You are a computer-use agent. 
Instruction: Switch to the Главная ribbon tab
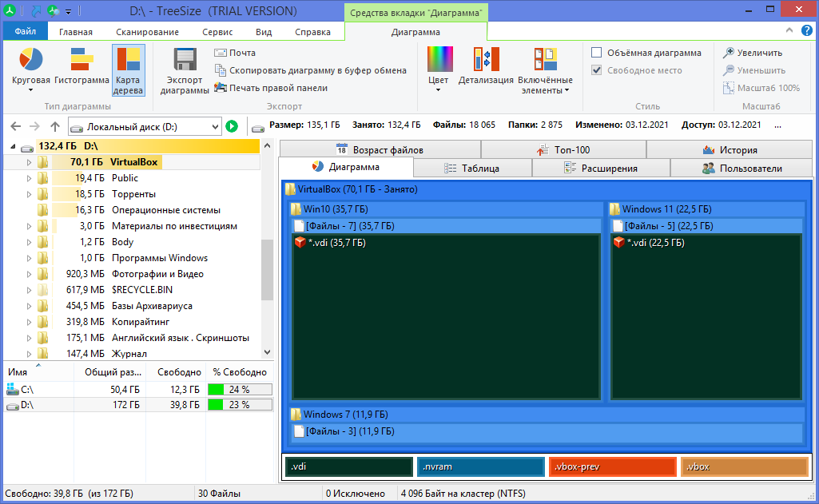(x=76, y=32)
